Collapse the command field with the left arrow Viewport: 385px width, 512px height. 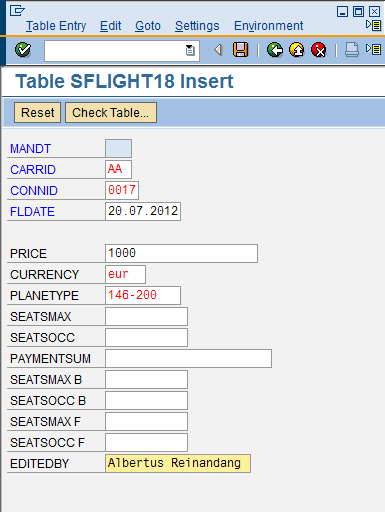pyautogui.click(x=218, y=50)
